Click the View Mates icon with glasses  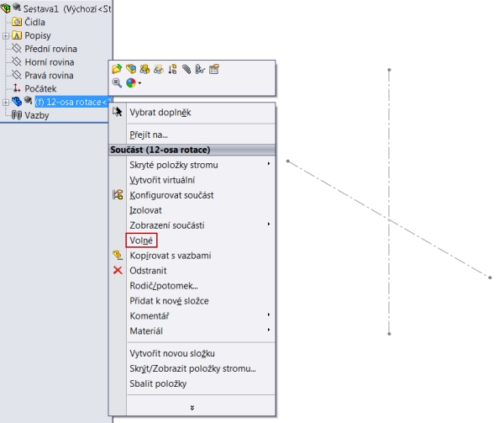(x=200, y=69)
